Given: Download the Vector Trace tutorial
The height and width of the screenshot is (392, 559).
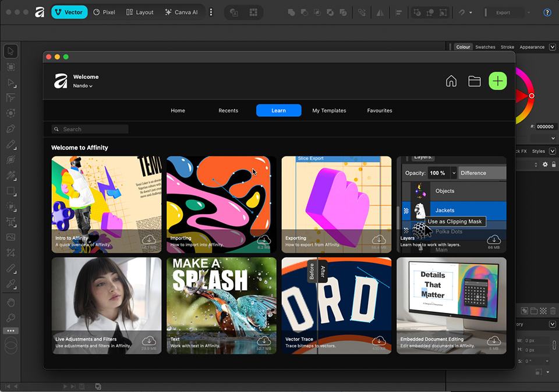Looking at the screenshot, I should click(x=379, y=341).
